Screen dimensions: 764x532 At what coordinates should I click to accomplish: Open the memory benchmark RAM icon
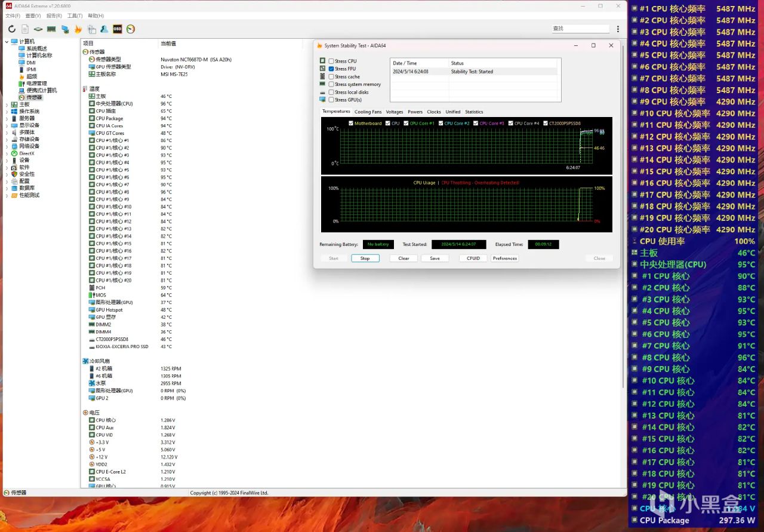point(51,29)
